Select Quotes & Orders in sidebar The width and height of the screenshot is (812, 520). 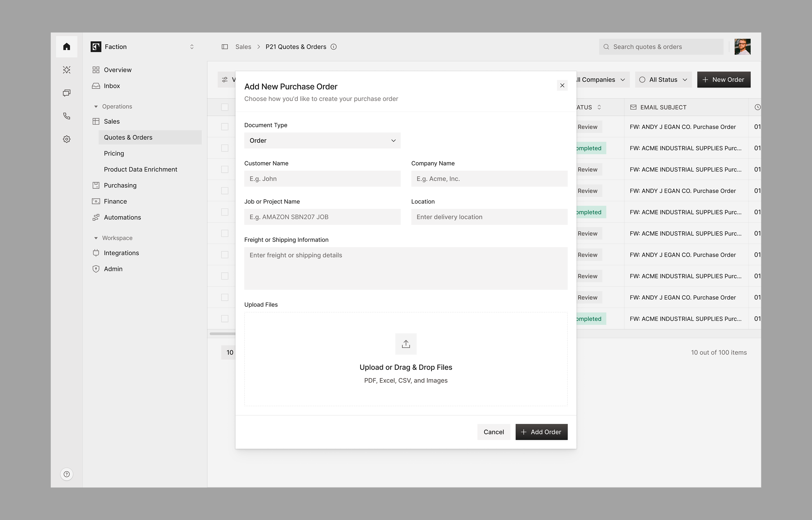[150, 137]
